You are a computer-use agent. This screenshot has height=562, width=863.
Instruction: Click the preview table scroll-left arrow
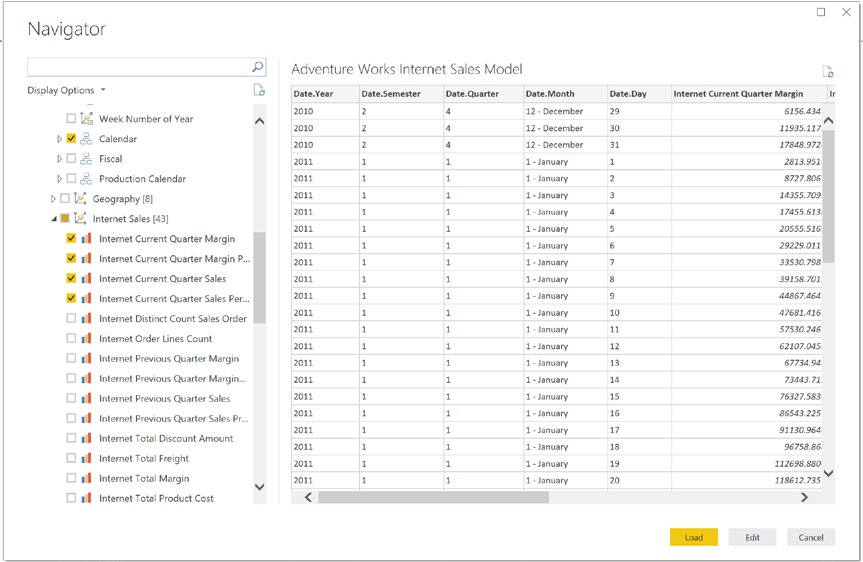click(x=308, y=497)
